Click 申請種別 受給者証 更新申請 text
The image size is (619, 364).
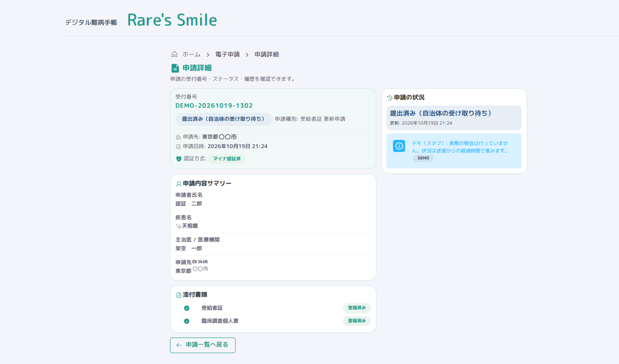[x=310, y=119]
